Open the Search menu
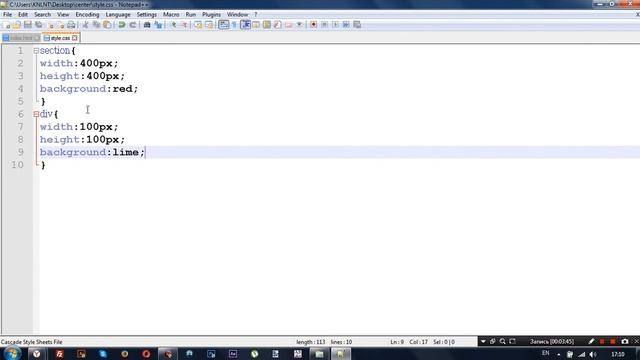 (42, 15)
